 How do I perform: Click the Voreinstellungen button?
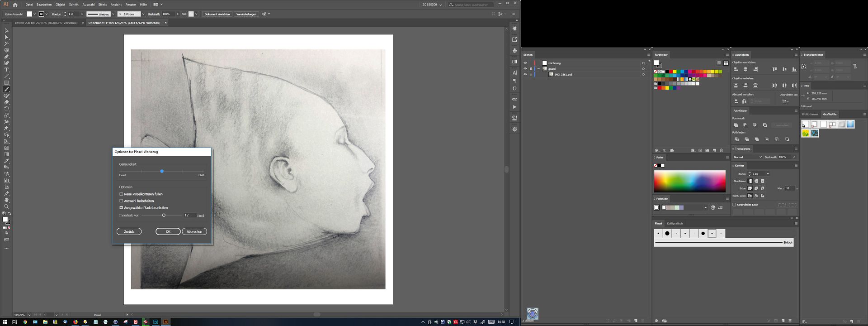point(246,14)
